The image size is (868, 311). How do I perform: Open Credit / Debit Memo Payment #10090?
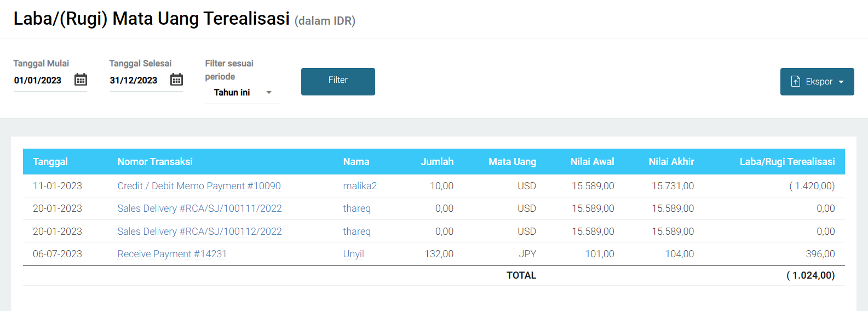(x=199, y=186)
